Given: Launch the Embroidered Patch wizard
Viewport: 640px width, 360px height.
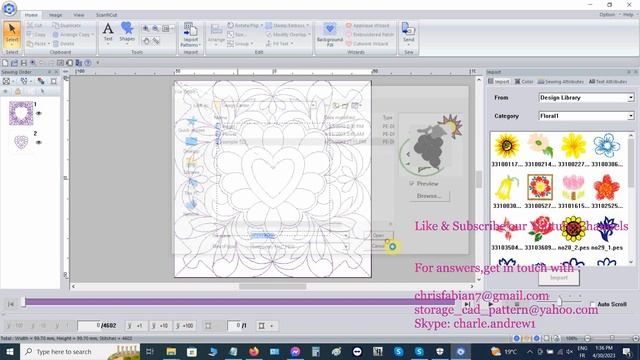Looking at the screenshot, I should coord(370,35).
